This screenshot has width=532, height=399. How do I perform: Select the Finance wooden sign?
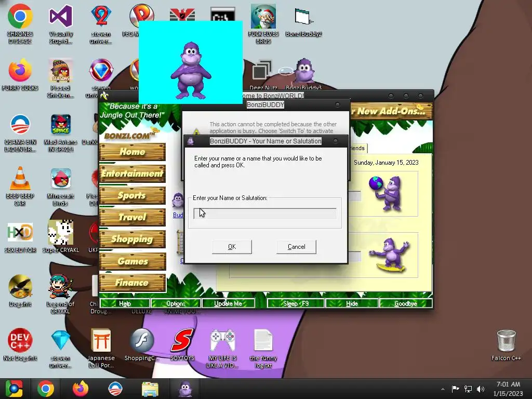tap(132, 283)
